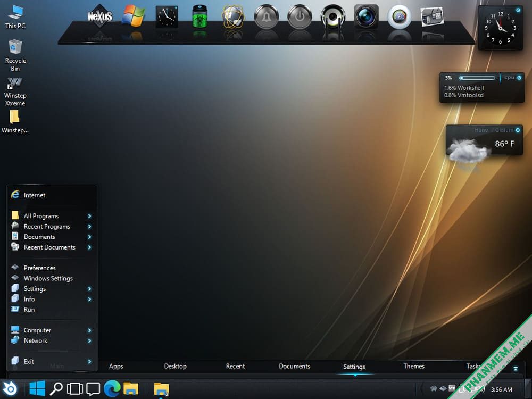This screenshot has width=532, height=399.
Task: Click the cloud icon in weather widget
Action: coord(468,151)
